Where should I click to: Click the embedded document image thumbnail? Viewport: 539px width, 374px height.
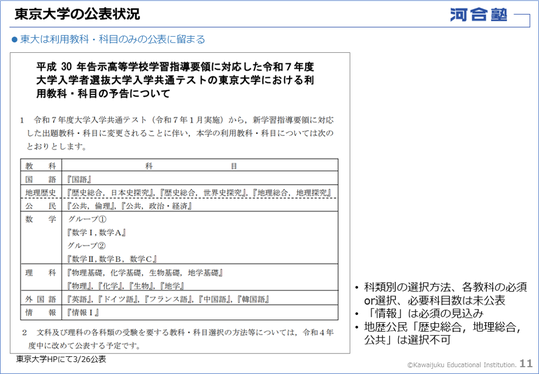pyautogui.click(x=180, y=202)
